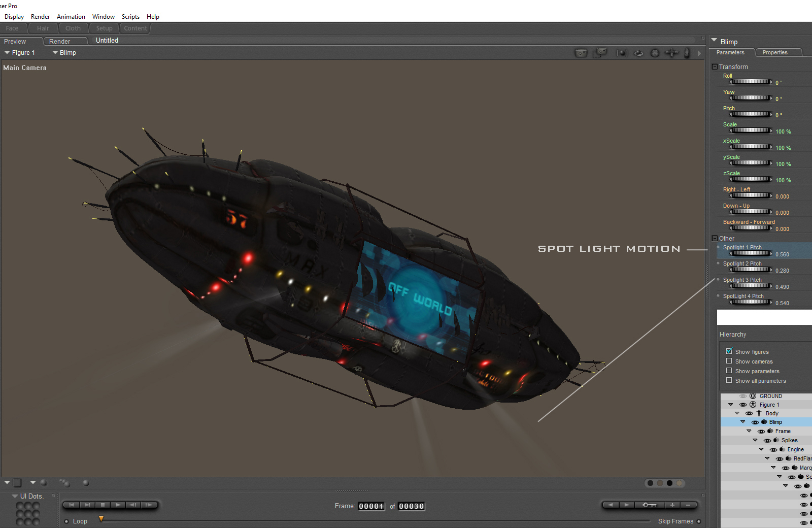Click the frame selected object camera icon
The image size is (812, 528).
pos(622,53)
